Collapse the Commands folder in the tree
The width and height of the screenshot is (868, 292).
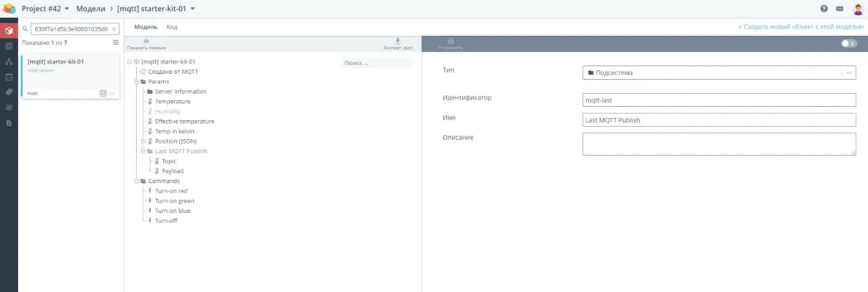(x=136, y=181)
